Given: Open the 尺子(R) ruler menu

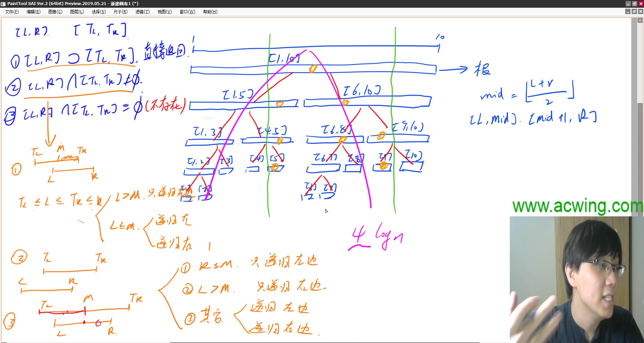Looking at the screenshot, I should click(x=120, y=12).
